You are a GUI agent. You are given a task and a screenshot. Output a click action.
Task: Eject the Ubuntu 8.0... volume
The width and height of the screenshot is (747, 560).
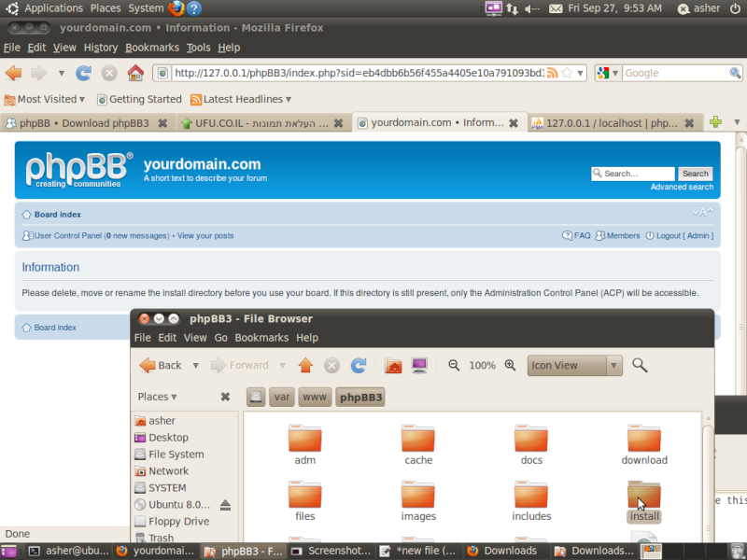point(225,505)
